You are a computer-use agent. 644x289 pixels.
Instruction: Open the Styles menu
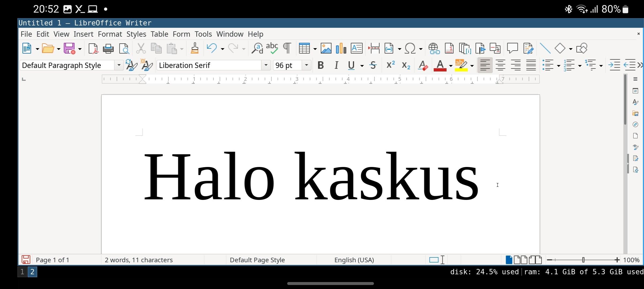[x=136, y=34]
